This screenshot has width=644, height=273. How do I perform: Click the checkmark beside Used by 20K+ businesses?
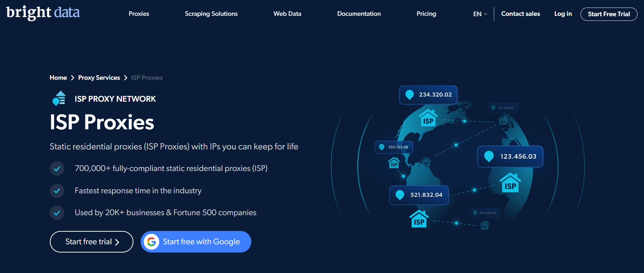57,213
